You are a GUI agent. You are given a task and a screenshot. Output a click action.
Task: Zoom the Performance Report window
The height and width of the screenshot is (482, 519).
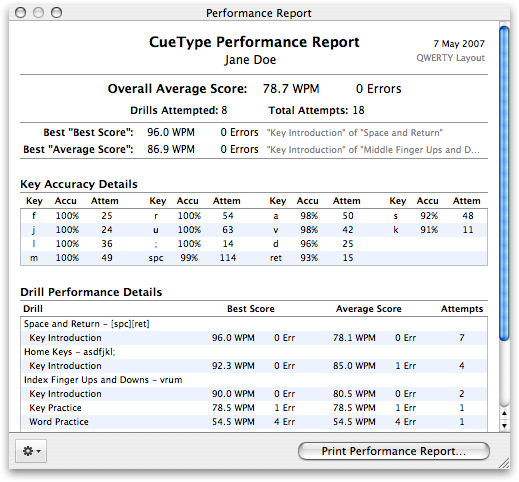pos(56,13)
